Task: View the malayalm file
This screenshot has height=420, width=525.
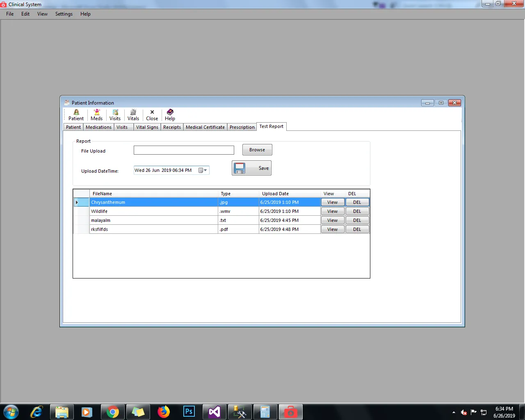Action: point(333,220)
